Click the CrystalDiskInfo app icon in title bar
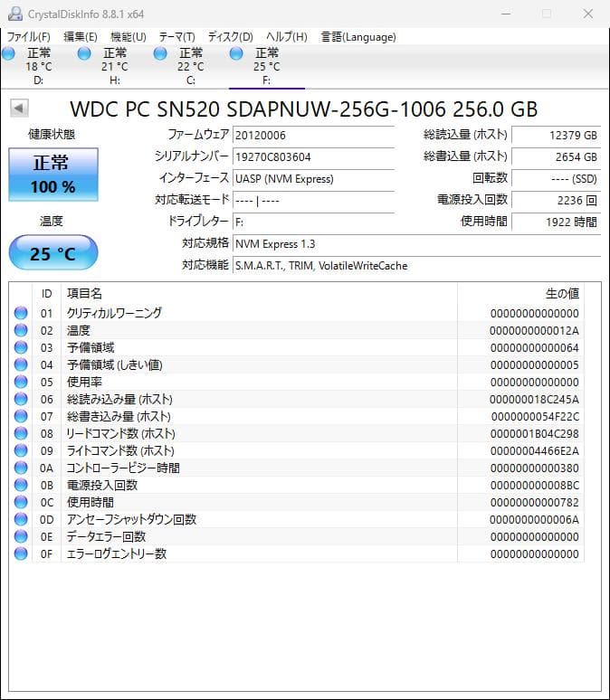 coord(15,14)
